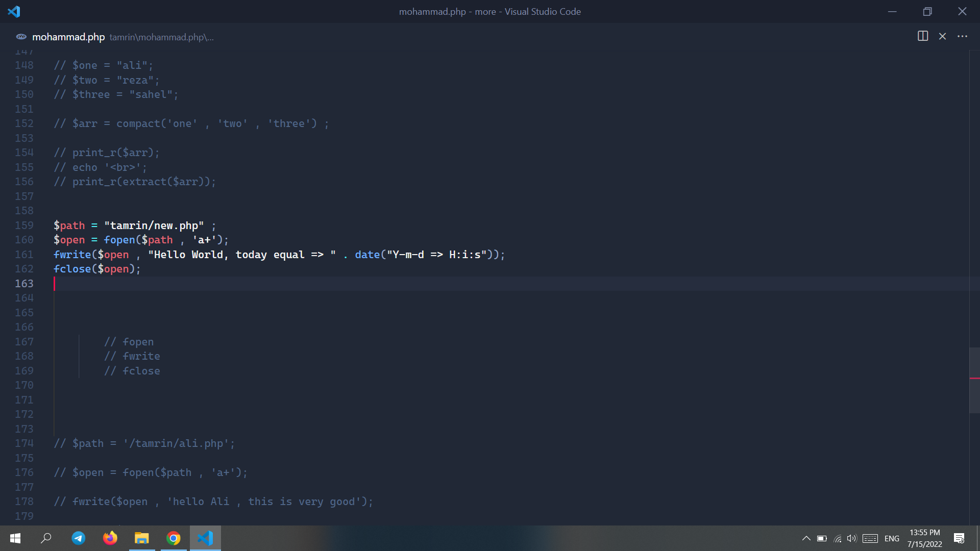Open the volume control tray icon

pos(851,538)
